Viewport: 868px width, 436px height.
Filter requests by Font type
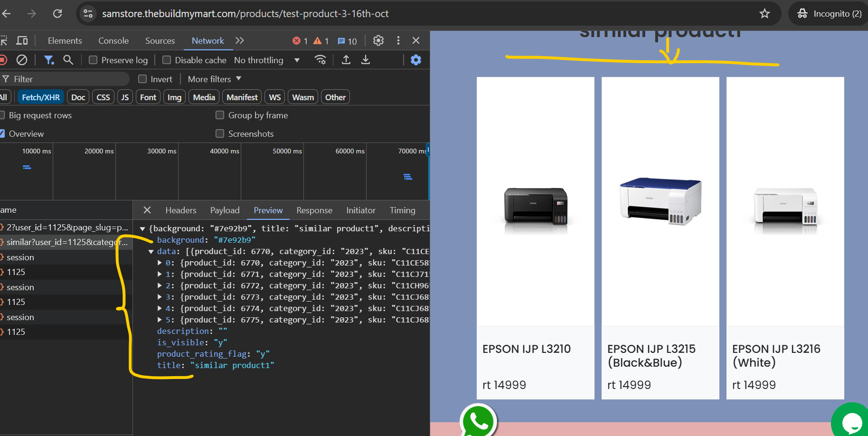pyautogui.click(x=148, y=97)
